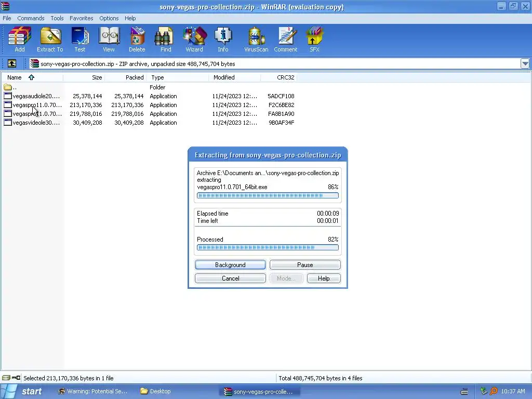532x399 pixels.
Task: Click CRC32 value 5ADCF108
Action: [281, 96]
